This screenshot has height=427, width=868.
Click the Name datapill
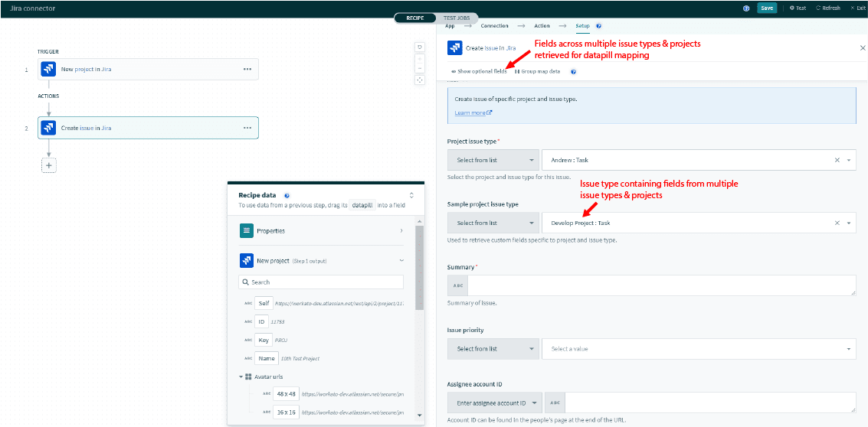pyautogui.click(x=267, y=358)
